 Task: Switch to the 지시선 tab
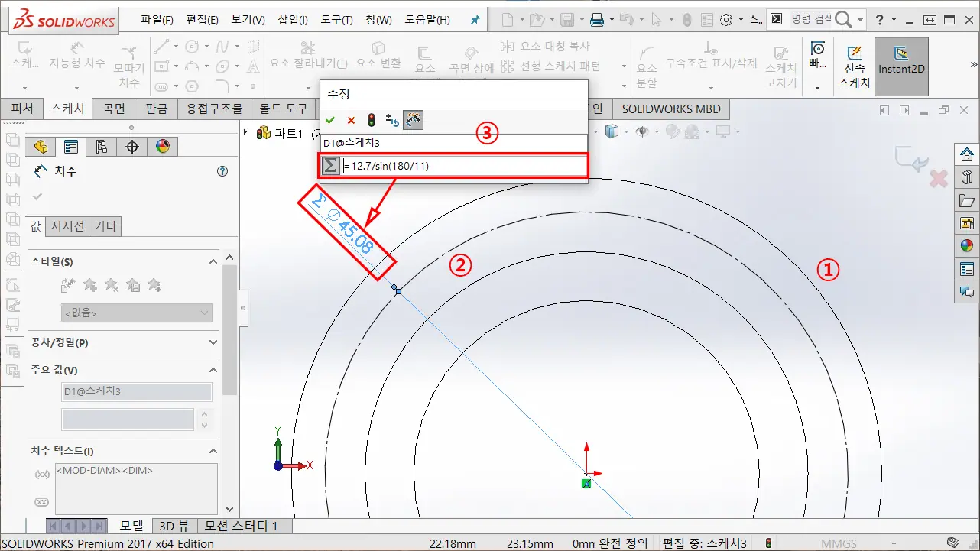67,225
